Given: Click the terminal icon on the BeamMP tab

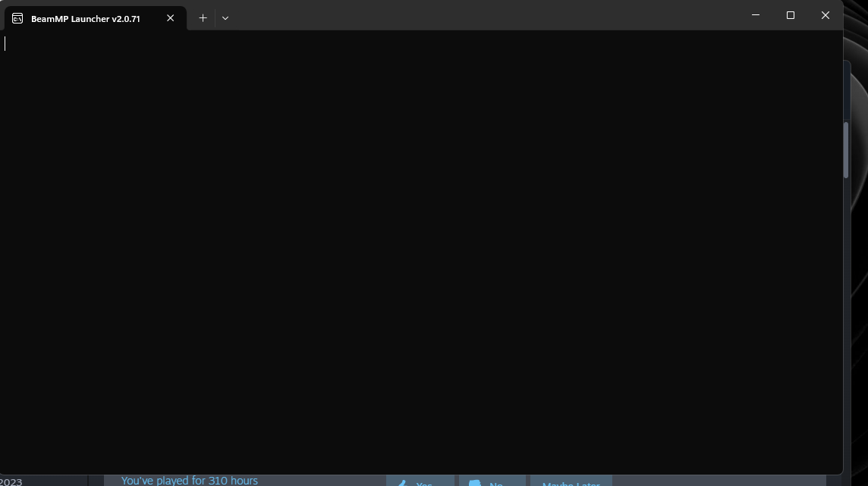Looking at the screenshot, I should point(17,18).
